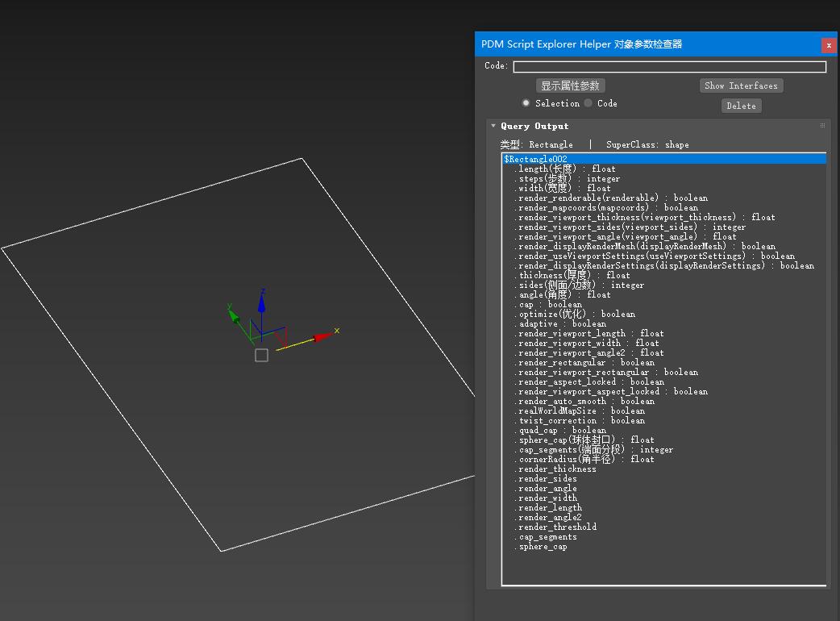Select the .sides(侧面/边数) : integer row
The image size is (840, 621).
click(x=663, y=285)
